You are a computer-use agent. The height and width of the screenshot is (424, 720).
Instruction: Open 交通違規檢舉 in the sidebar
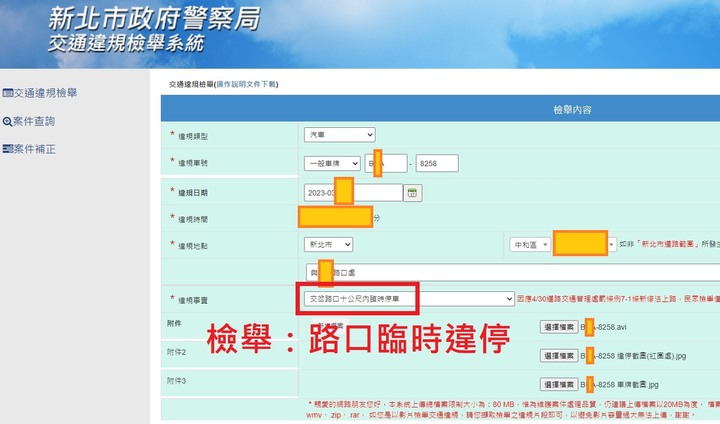45,93
